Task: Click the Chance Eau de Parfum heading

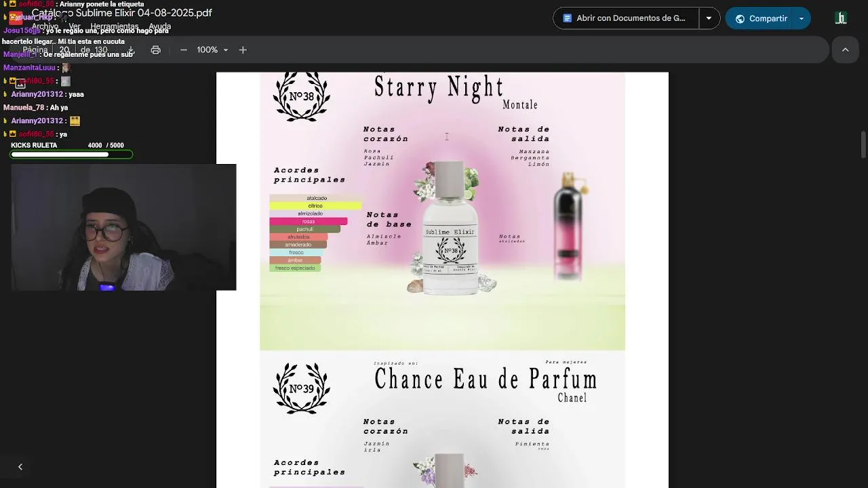Action: coord(486,380)
